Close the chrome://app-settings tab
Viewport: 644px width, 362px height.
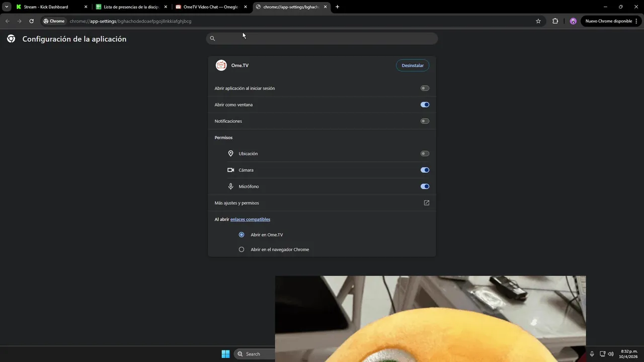click(326, 7)
